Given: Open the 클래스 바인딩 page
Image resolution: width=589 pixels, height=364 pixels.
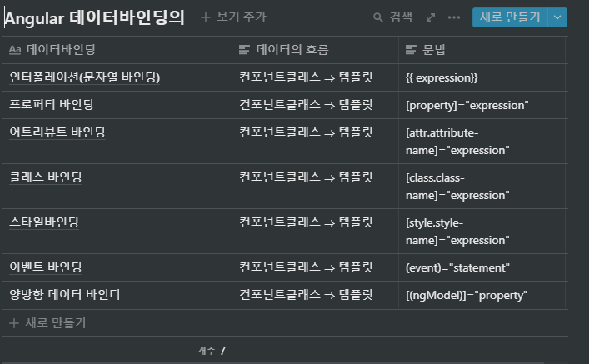Looking at the screenshot, I should click(46, 177).
